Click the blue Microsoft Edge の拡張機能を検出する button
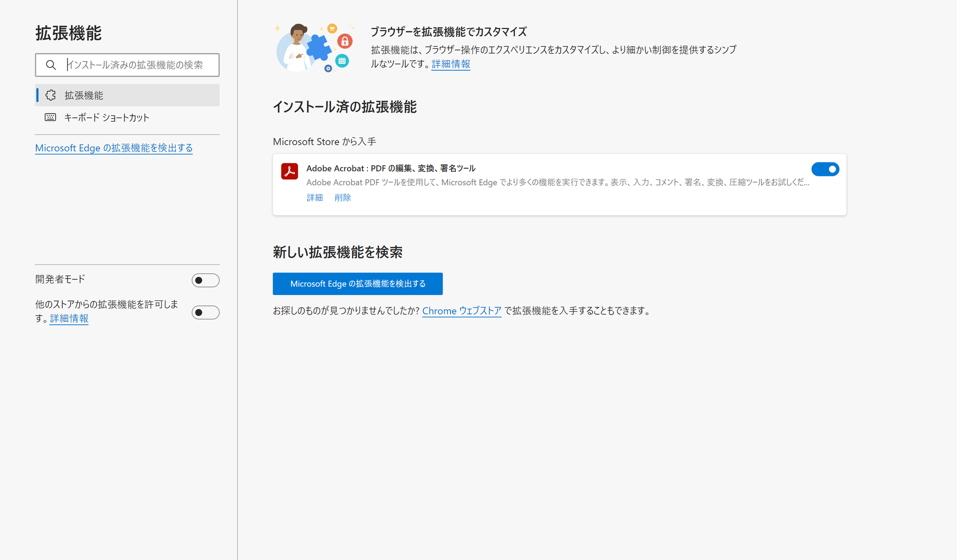Screen dimensions: 957x560 click(357, 283)
